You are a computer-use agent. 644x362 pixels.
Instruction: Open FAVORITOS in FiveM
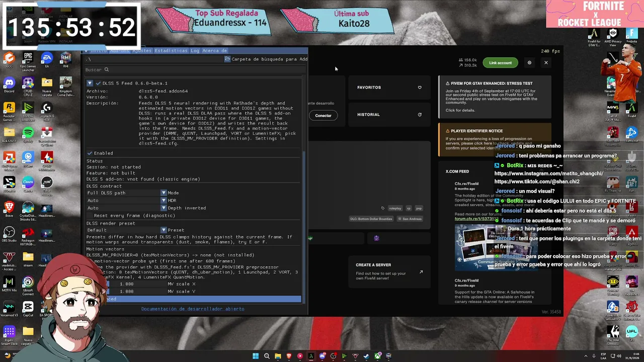coord(390,87)
